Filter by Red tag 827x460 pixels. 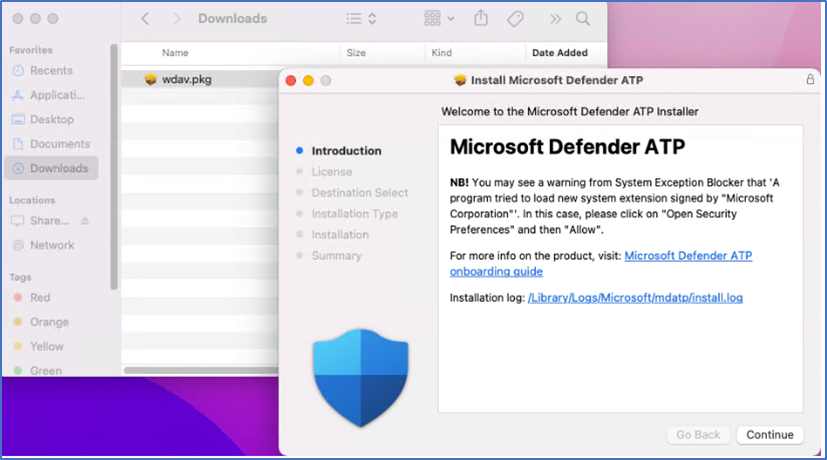40,298
